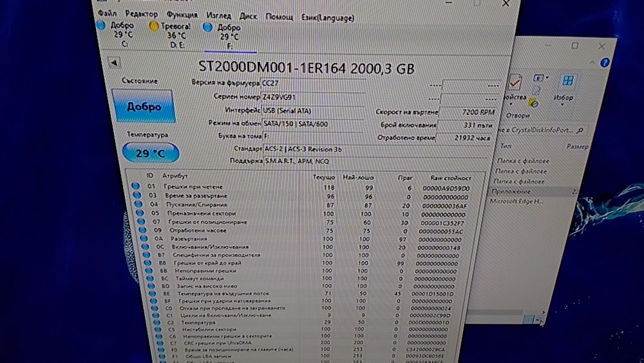Viewport: 644px width, 363px height.
Task: Select the standard field ACS-2 | ACS-3 Revision 3b
Action: [376, 149]
